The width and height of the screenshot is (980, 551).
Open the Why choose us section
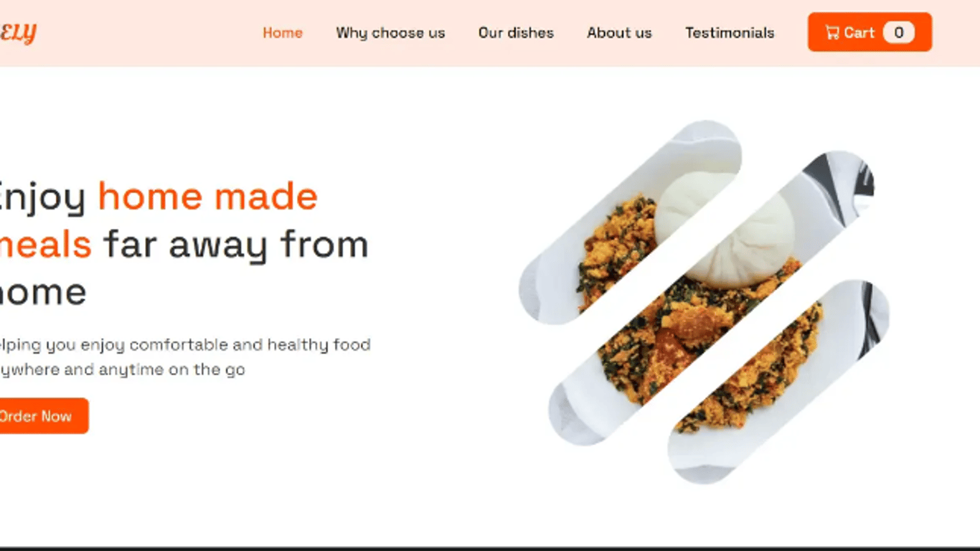(390, 33)
